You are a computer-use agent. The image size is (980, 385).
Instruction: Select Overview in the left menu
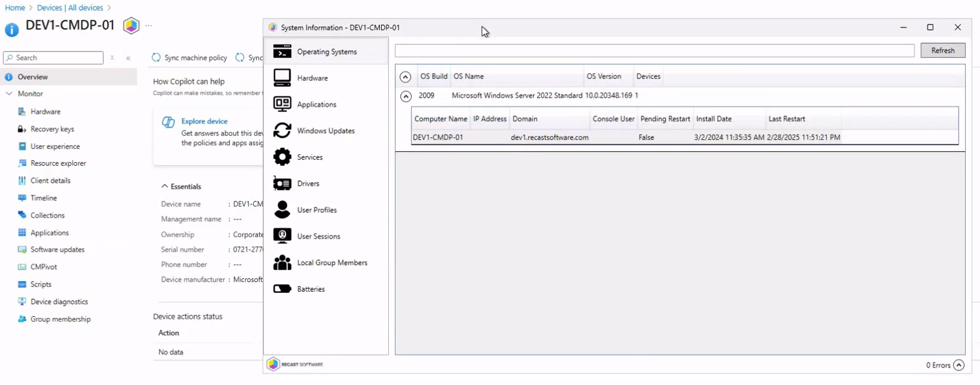(69, 77)
